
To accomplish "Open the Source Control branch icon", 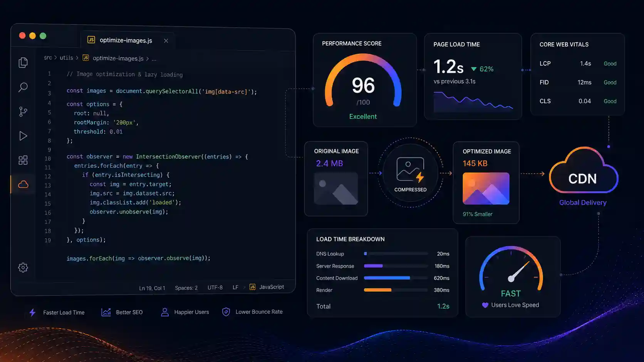I will tap(23, 112).
